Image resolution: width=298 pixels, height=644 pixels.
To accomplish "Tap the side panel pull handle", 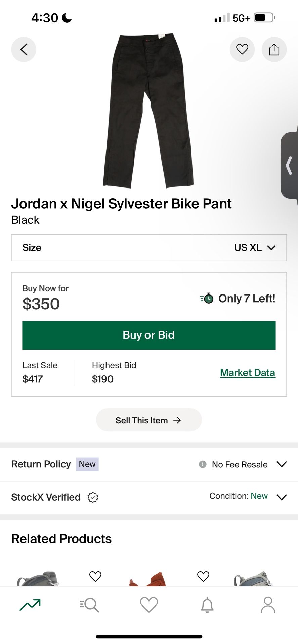I will pos(289,166).
